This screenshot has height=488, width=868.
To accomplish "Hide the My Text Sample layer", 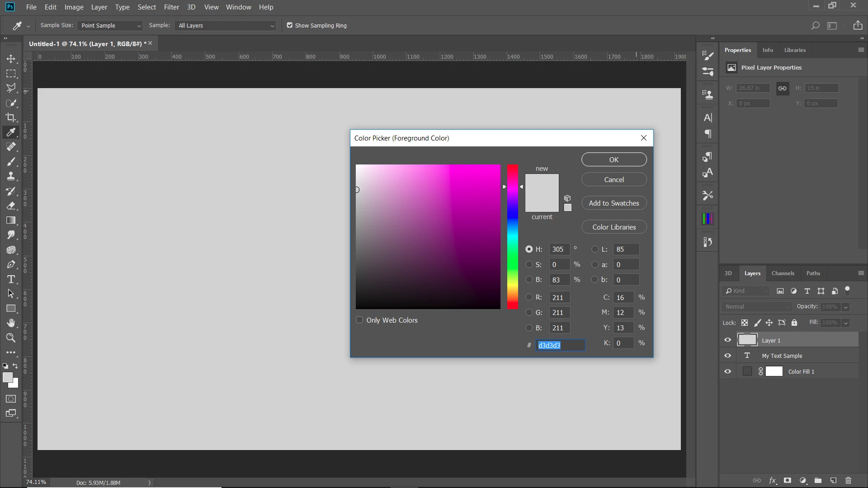I will coord(727,356).
